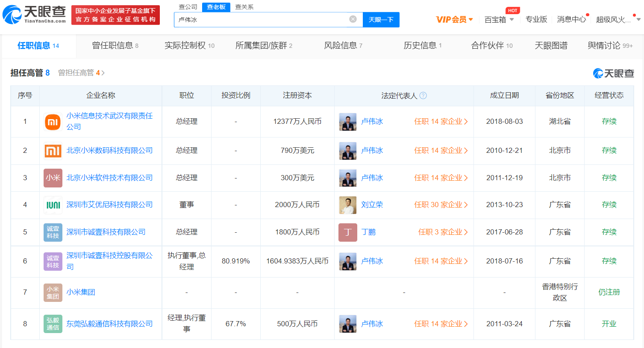The image size is (644, 348).
Task: Open the 舆情讨论 99+ tab
Action: click(x=610, y=46)
